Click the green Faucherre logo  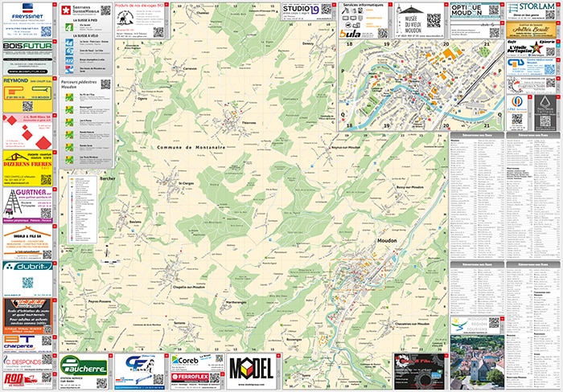tap(84, 366)
